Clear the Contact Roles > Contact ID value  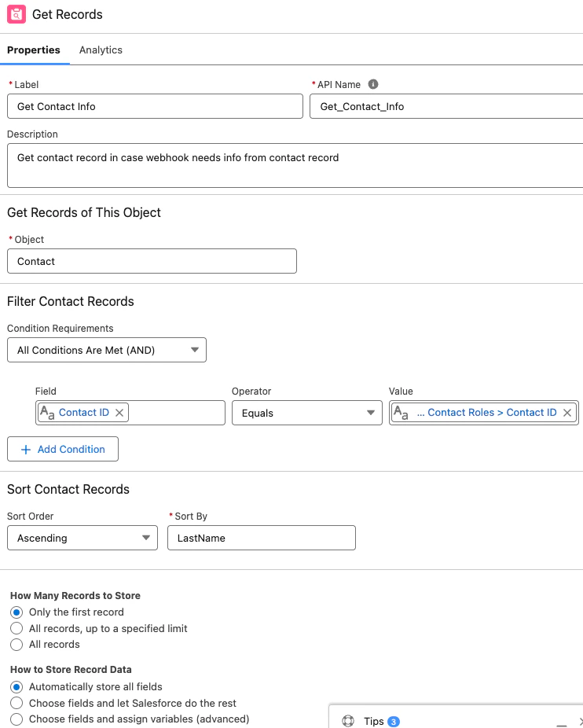click(x=567, y=413)
